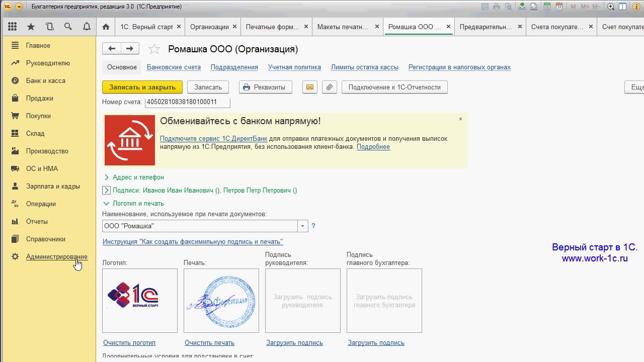Switch to the Макеты печатн... tab
644x362 pixels.
[x=343, y=27]
